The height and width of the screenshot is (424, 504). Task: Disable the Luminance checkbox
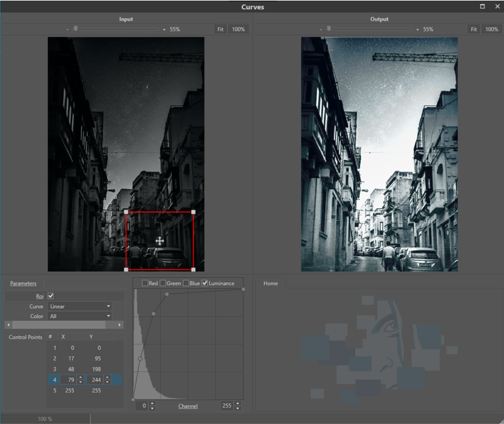[x=205, y=283]
